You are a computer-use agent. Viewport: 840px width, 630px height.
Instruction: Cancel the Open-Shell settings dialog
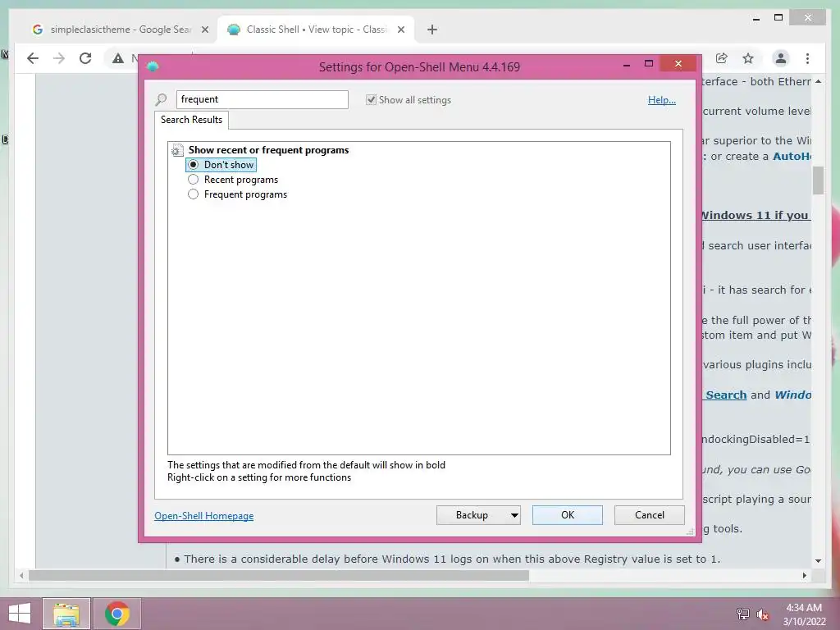650,515
